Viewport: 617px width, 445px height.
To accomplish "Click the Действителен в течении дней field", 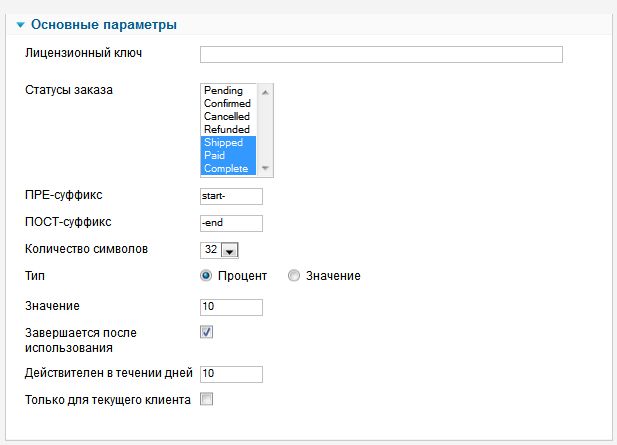I will [x=231, y=374].
